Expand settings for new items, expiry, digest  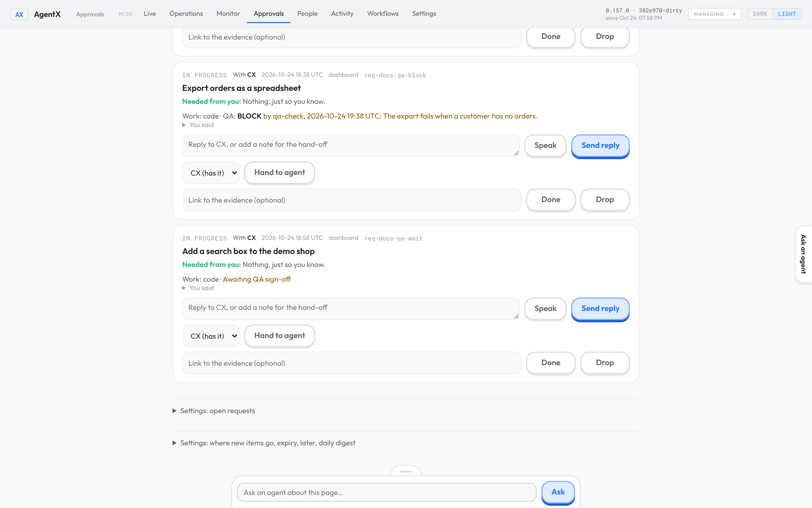coord(264,443)
